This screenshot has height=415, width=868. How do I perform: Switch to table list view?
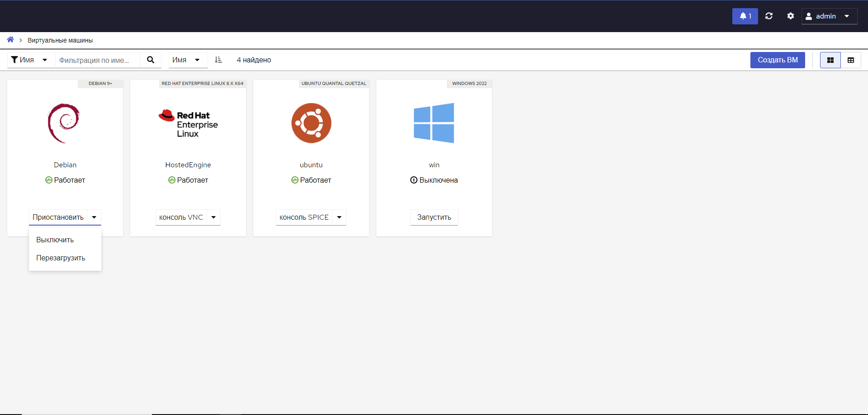[x=850, y=60]
